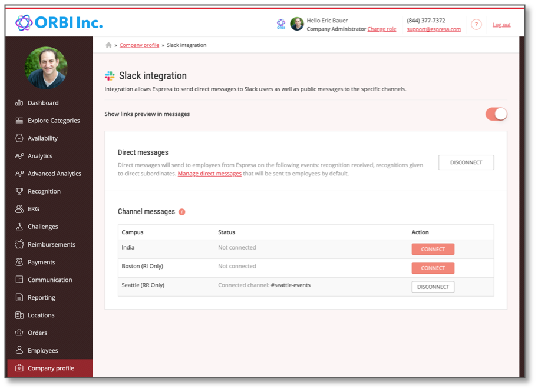
Task: Connect the India campus channel
Action: (x=433, y=250)
